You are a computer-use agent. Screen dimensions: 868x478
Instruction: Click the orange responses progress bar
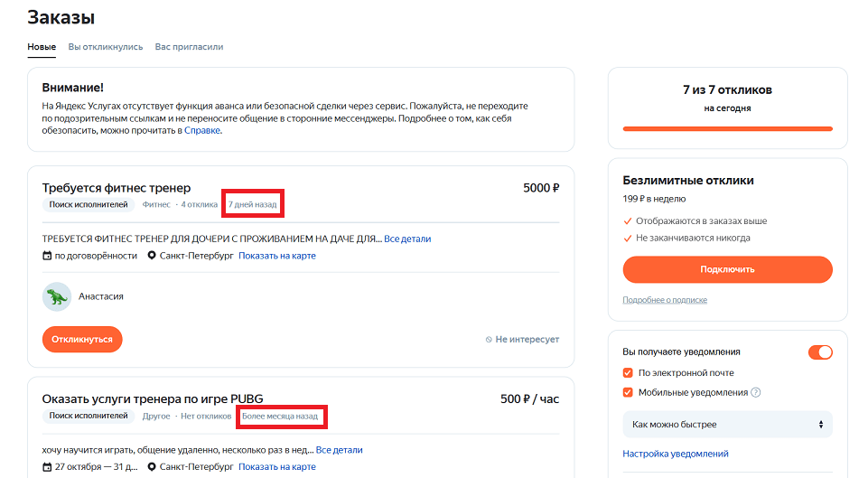pos(727,128)
